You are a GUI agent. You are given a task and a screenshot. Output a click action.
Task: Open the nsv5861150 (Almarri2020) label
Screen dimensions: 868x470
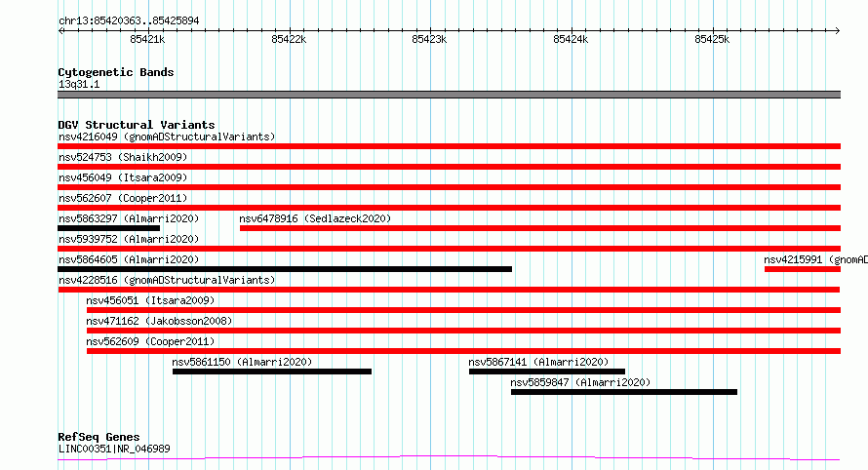pyautogui.click(x=242, y=362)
